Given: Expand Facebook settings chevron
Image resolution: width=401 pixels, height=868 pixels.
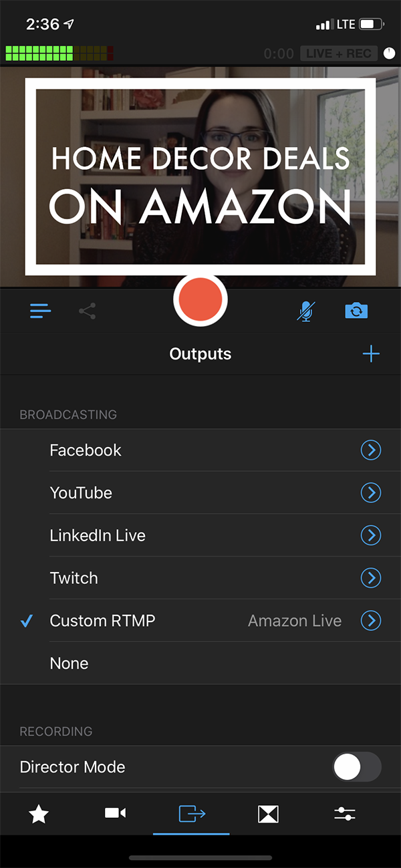Looking at the screenshot, I should pos(371,450).
